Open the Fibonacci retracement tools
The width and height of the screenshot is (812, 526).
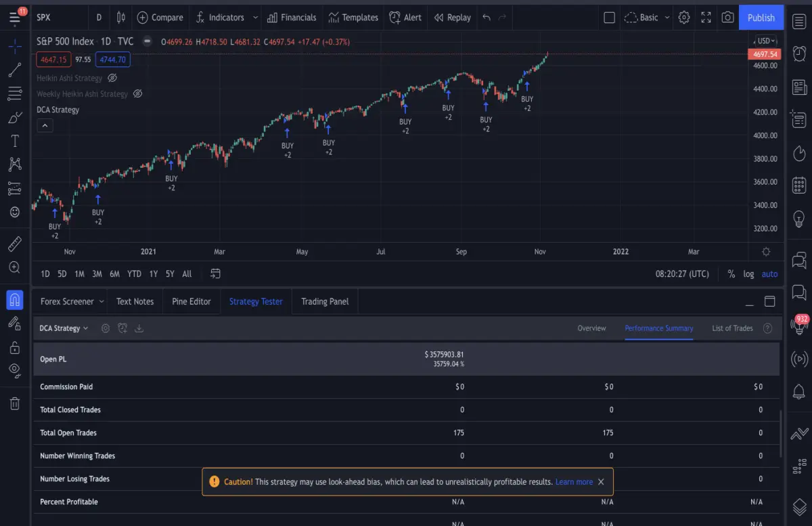tap(15, 93)
